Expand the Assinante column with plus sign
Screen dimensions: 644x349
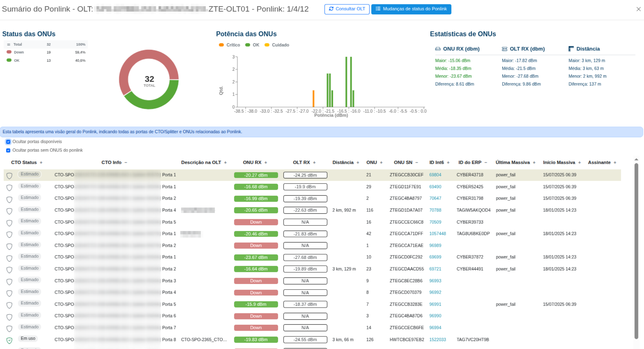coord(615,163)
